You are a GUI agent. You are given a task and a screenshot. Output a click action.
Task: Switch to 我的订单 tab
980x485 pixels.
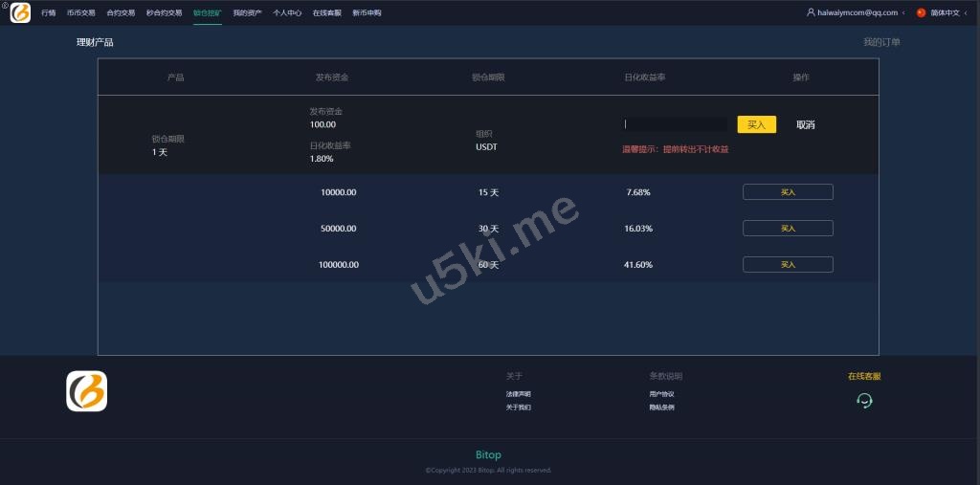click(x=881, y=42)
